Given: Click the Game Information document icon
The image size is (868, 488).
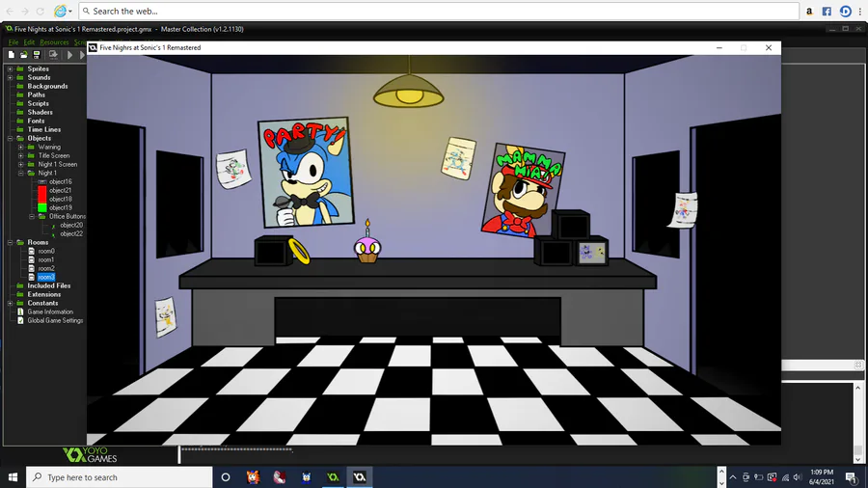Looking at the screenshot, I should (x=20, y=312).
